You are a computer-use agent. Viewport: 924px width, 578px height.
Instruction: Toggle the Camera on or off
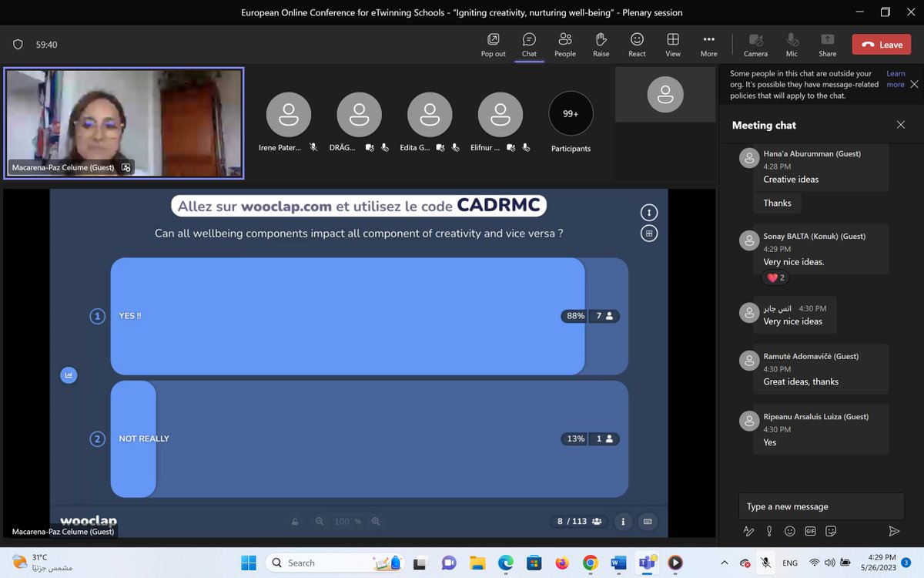[755, 45]
